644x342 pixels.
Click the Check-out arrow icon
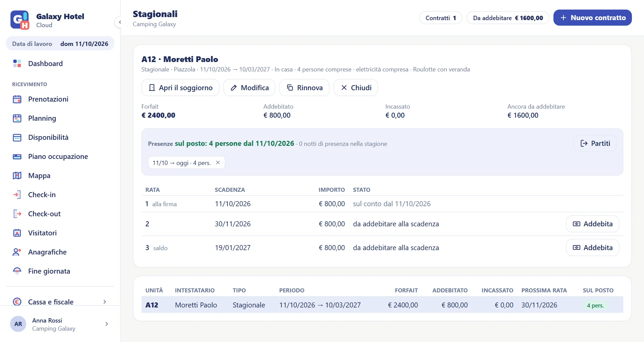[x=17, y=214]
